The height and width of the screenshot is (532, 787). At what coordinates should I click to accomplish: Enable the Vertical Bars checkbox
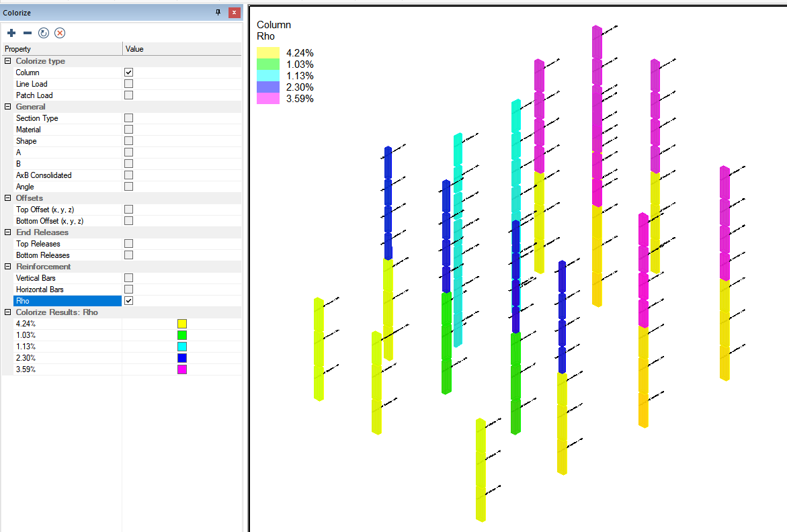pos(128,278)
